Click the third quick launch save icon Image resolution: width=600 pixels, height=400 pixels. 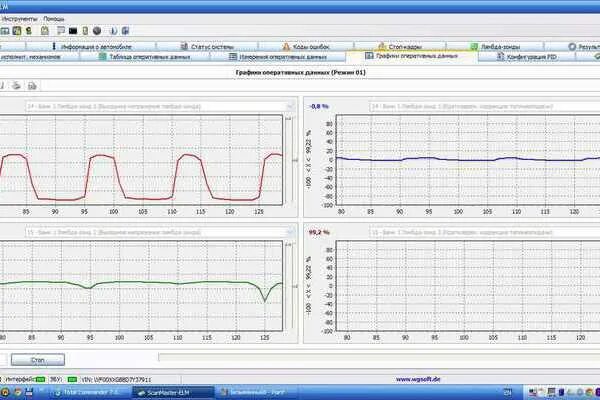(x=29, y=392)
